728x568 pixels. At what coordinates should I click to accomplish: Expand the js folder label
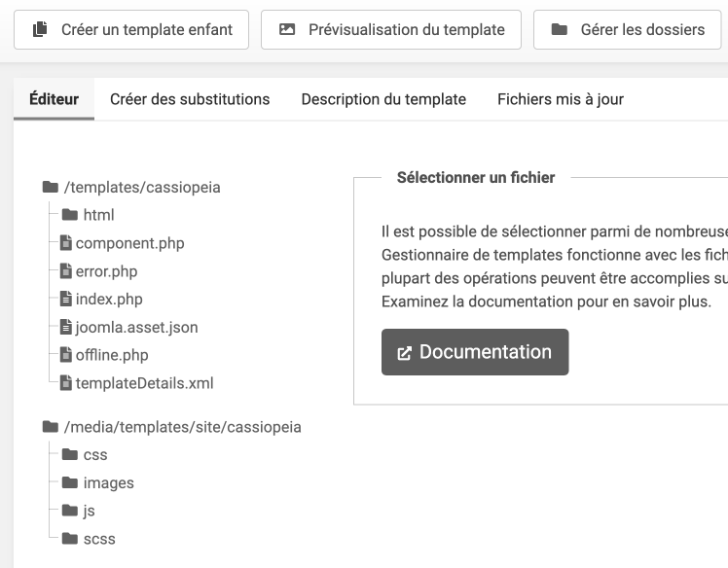(90, 511)
